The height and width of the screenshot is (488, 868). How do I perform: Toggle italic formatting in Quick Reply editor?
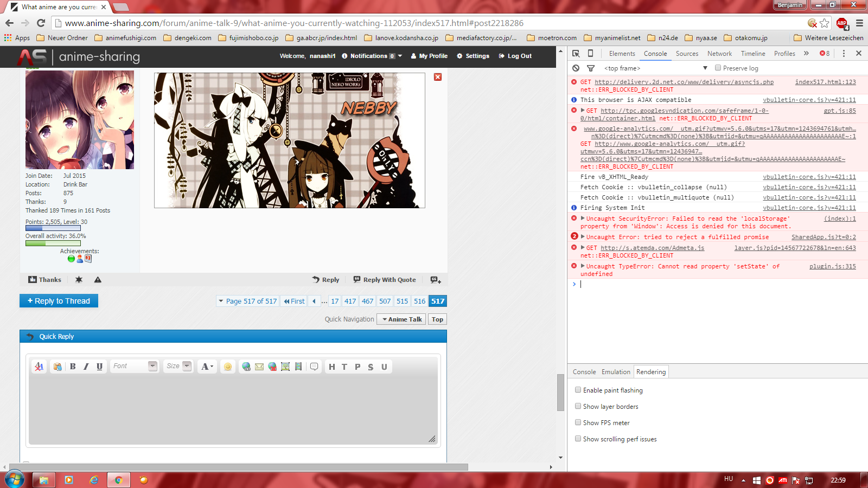[x=86, y=367]
